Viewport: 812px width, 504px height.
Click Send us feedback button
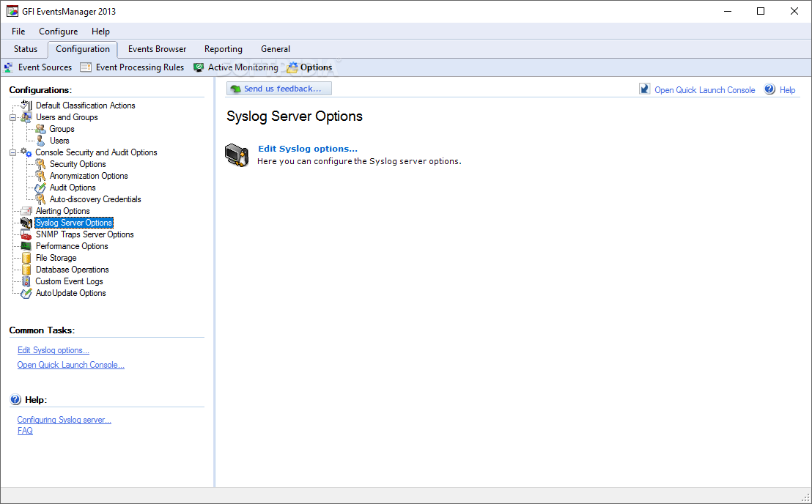(279, 89)
